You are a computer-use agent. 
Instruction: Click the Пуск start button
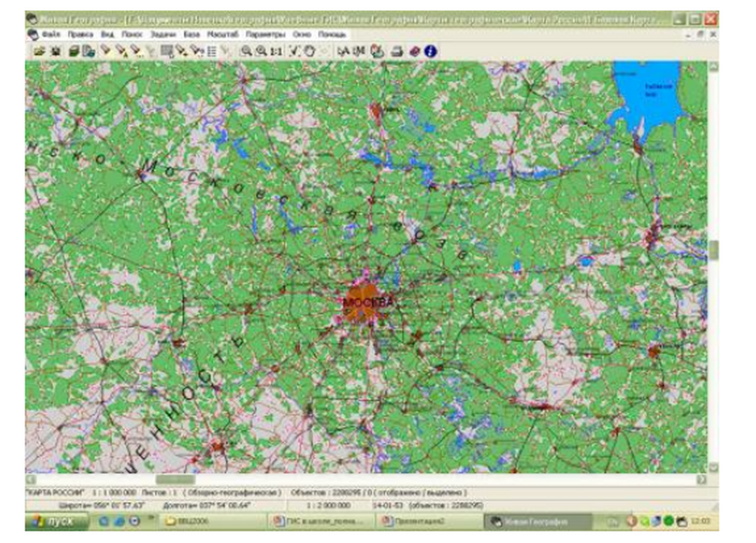(x=57, y=521)
